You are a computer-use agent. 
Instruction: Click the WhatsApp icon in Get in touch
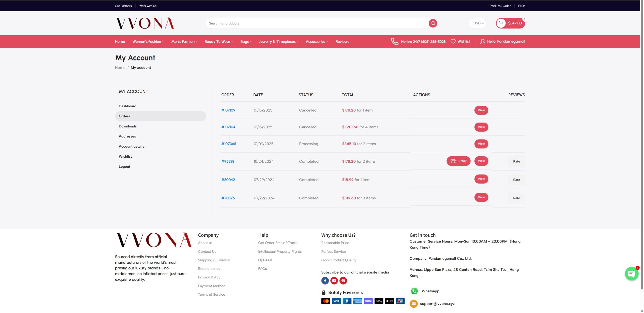point(414,291)
